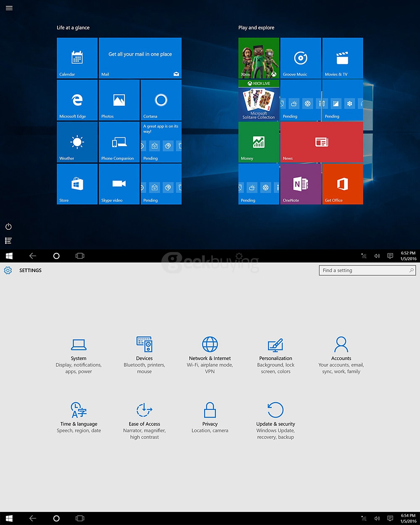The height and width of the screenshot is (525, 420).
Task: Open the Get Office tile
Action: 343,184
